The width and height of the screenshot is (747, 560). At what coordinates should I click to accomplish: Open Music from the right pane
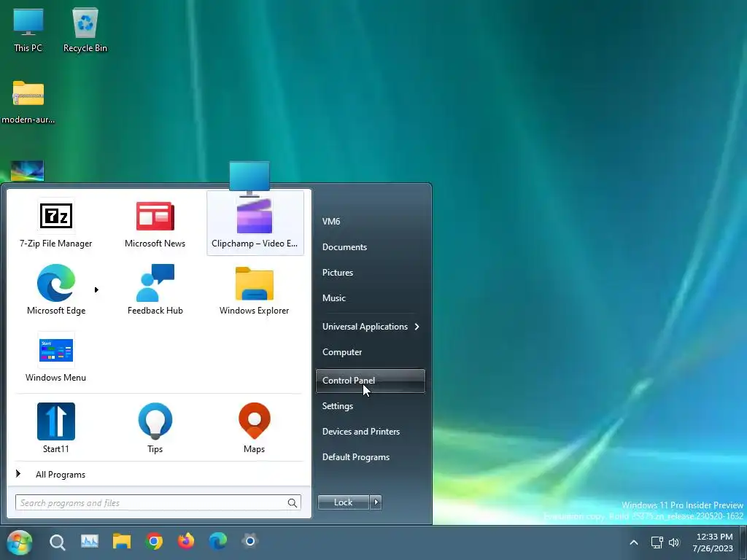tap(333, 298)
